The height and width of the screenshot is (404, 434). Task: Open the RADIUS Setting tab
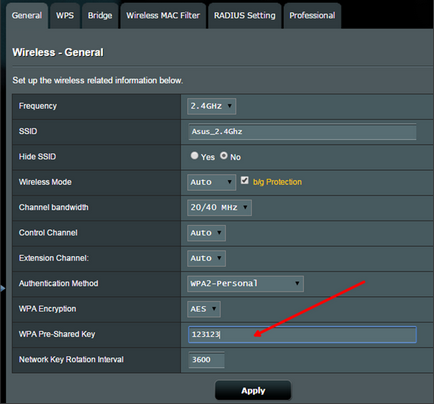pyautogui.click(x=245, y=16)
